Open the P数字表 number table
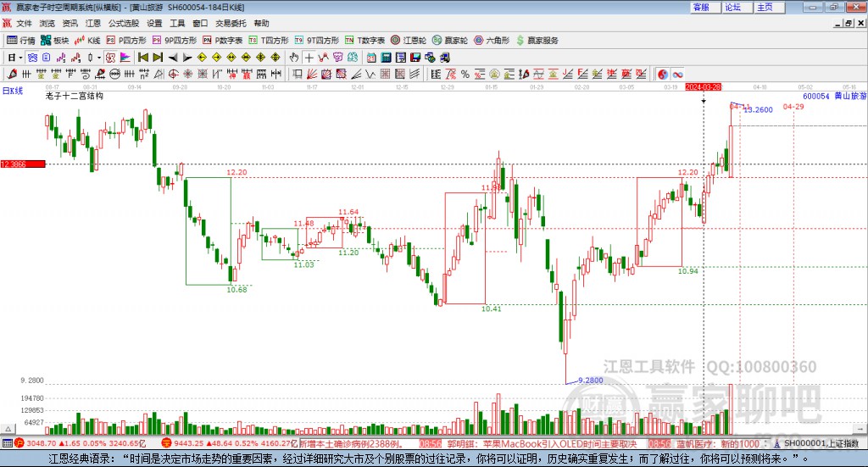The height and width of the screenshot is (467, 868). tap(223, 41)
